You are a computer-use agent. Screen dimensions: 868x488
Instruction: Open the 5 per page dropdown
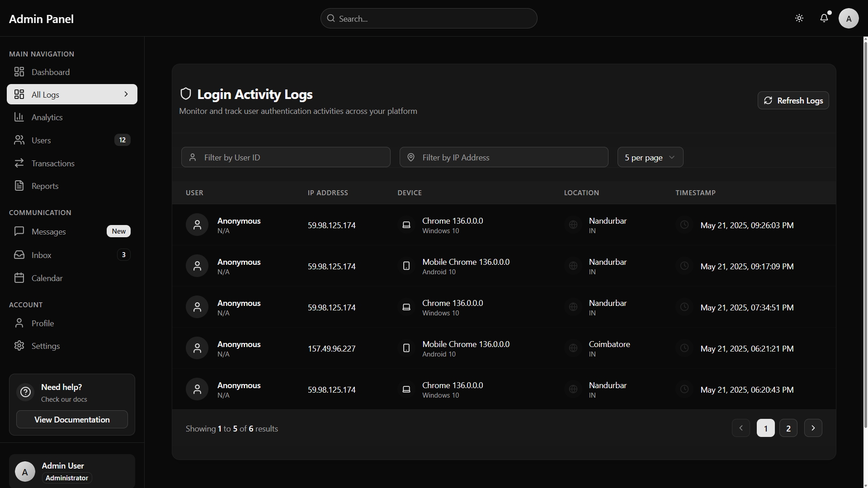[650, 157]
